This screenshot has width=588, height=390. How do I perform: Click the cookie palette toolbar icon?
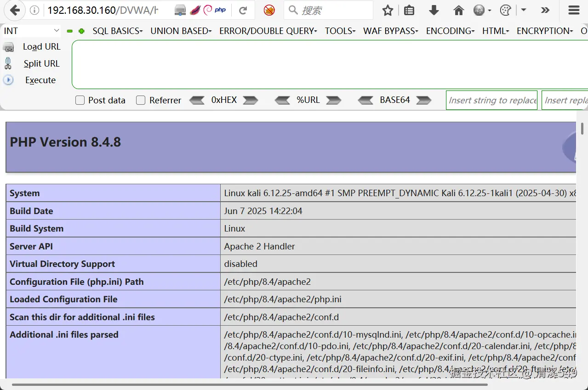coord(505,10)
